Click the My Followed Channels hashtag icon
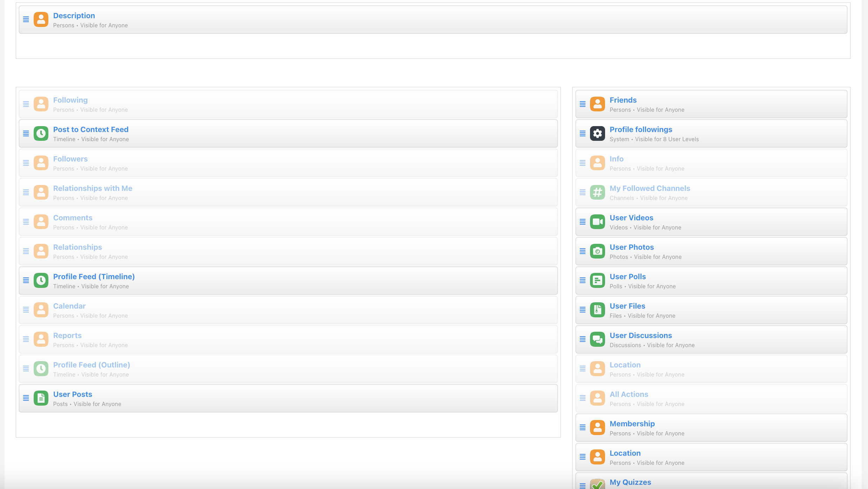 [597, 192]
